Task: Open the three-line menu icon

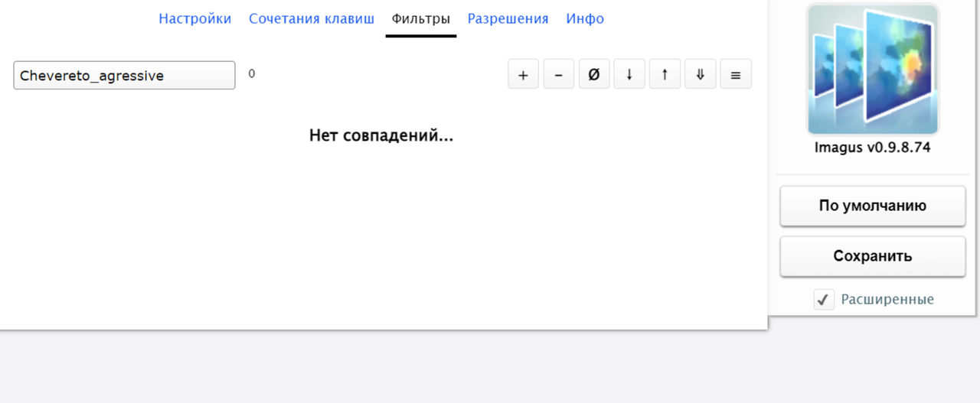Action: tap(736, 75)
